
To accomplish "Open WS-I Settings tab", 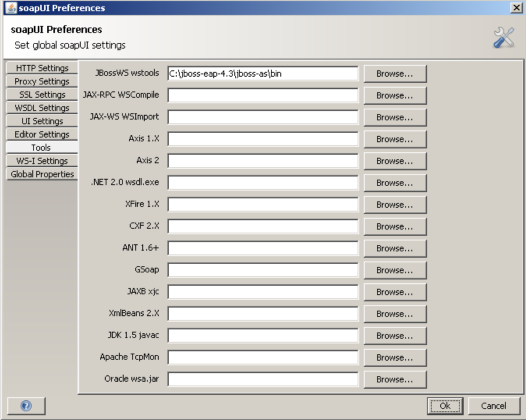I will [x=42, y=161].
